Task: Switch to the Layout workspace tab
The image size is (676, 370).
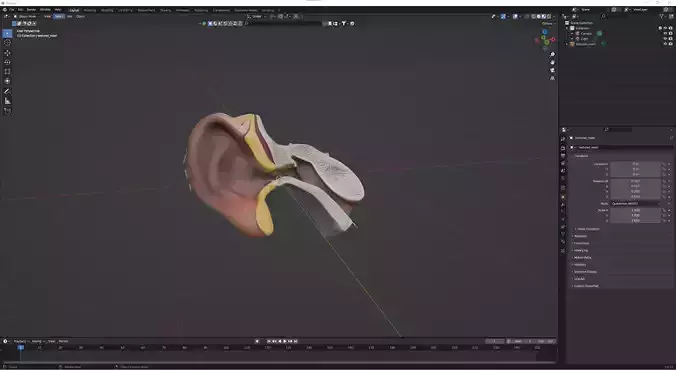Action: tap(74, 10)
